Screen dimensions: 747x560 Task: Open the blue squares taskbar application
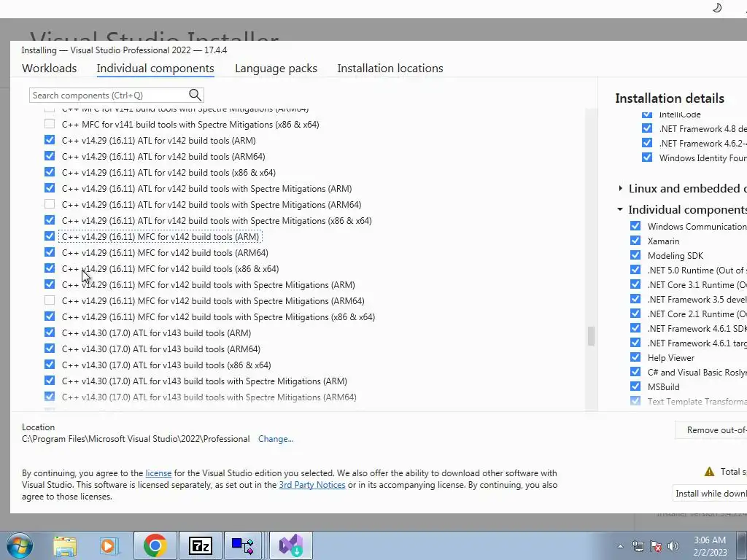(x=243, y=545)
